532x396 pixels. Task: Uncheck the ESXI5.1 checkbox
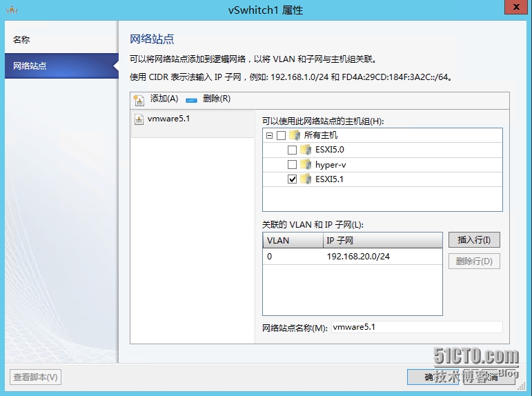pyautogui.click(x=292, y=179)
